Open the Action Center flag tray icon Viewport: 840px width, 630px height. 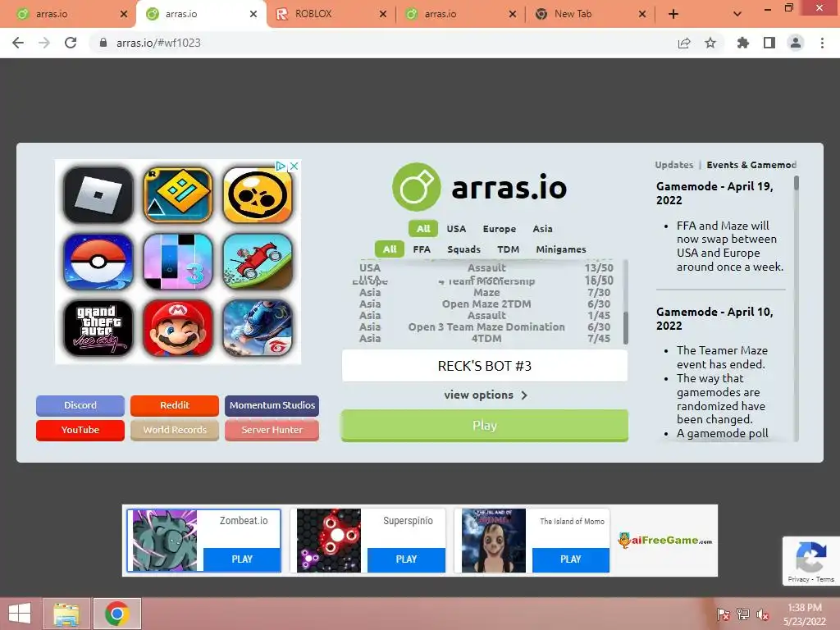point(724,614)
